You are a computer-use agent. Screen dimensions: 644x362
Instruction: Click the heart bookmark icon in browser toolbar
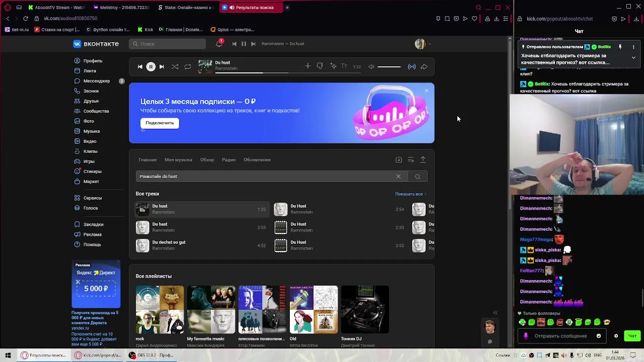click(x=474, y=19)
